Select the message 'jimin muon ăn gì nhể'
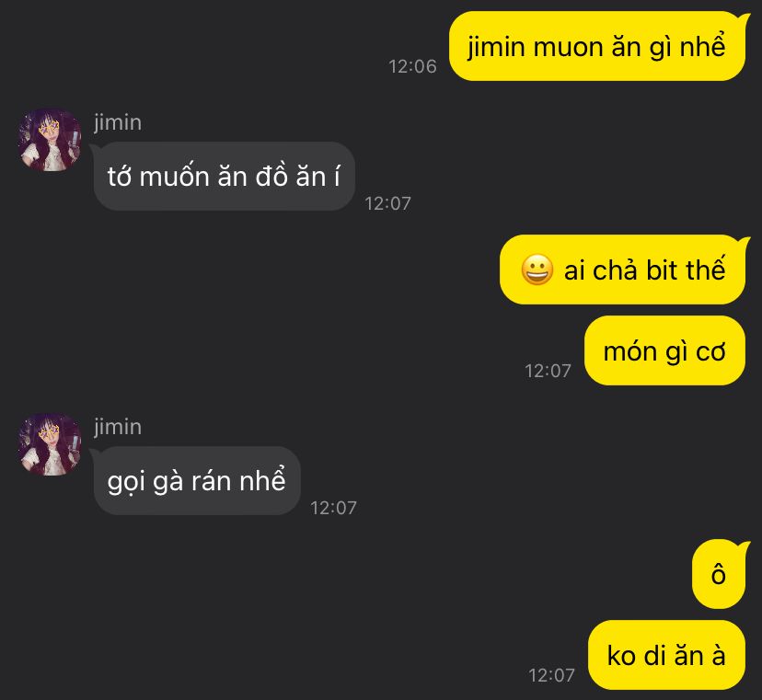Image resolution: width=762 pixels, height=700 pixels. point(596,46)
